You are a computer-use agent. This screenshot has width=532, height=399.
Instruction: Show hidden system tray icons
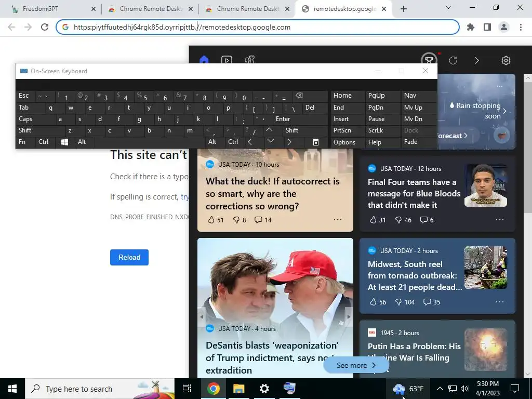tap(440, 389)
